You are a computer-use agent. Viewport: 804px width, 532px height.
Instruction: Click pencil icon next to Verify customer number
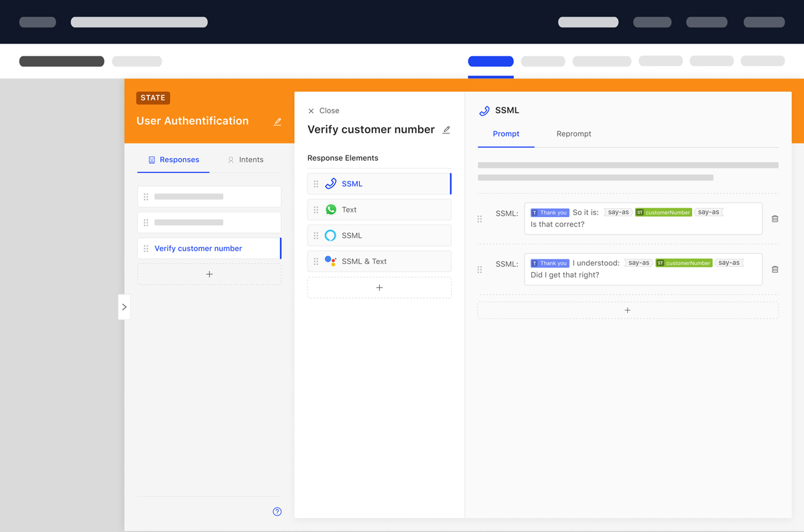pyautogui.click(x=446, y=129)
